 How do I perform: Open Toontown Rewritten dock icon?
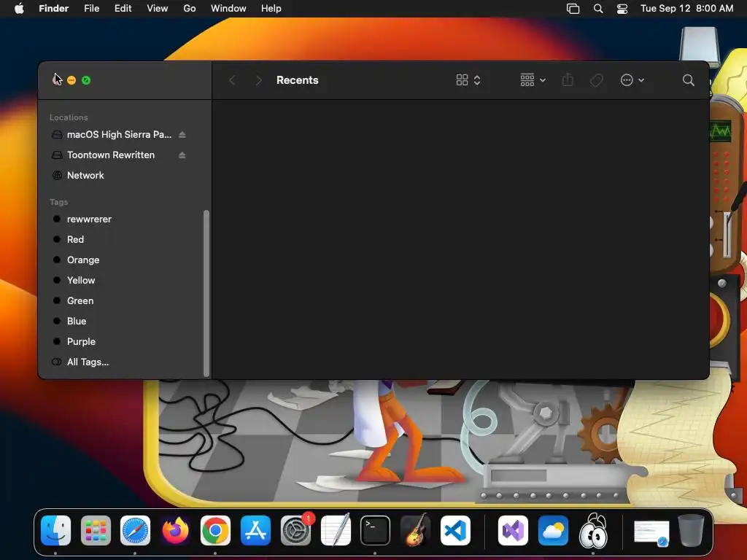[x=593, y=530]
